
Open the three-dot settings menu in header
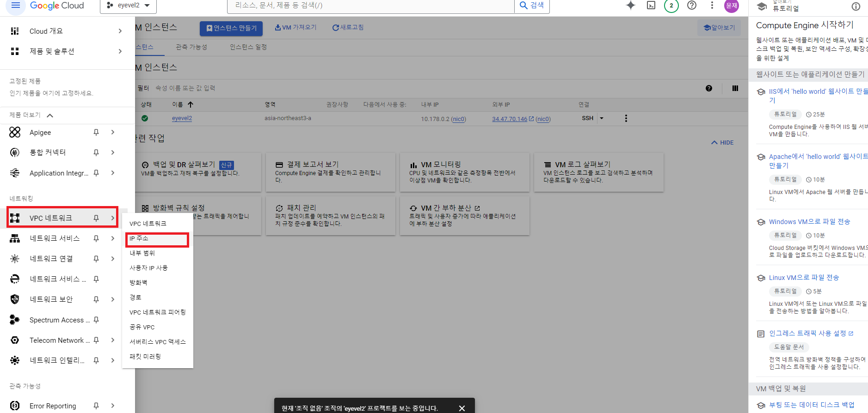[x=712, y=6]
